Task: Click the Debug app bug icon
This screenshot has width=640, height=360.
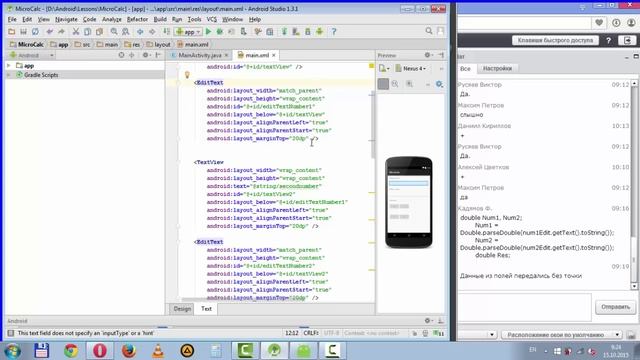Action: [220, 31]
